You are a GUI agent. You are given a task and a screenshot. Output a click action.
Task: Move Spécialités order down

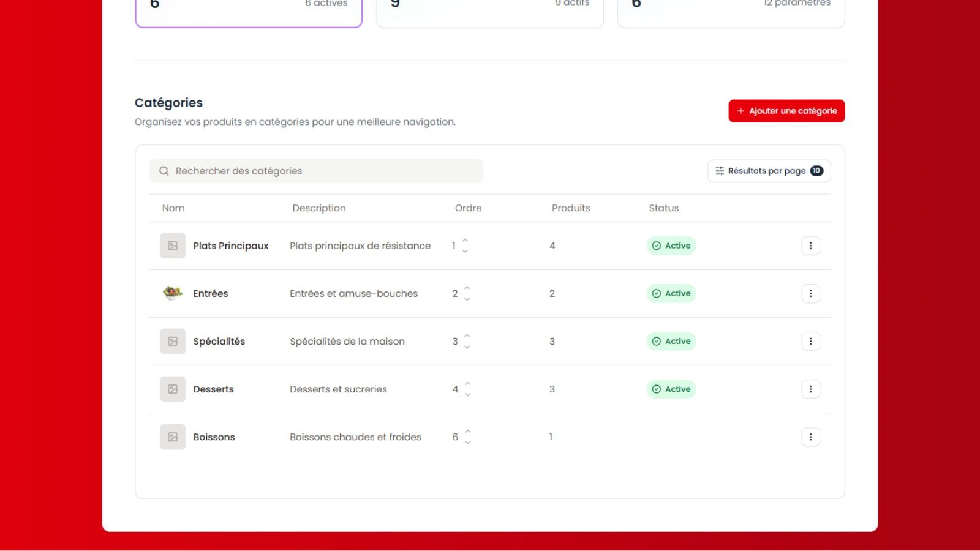[x=467, y=347]
